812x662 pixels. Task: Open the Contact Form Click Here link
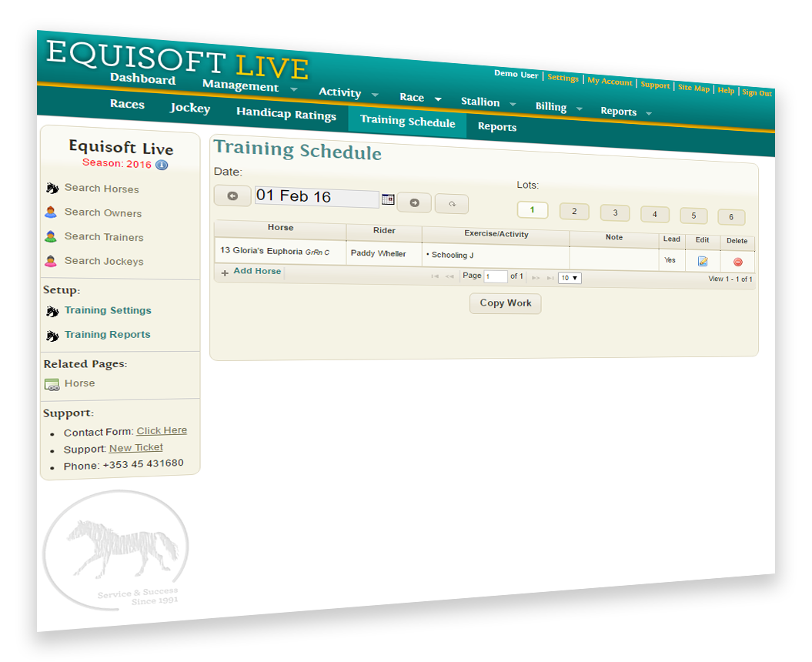162,431
